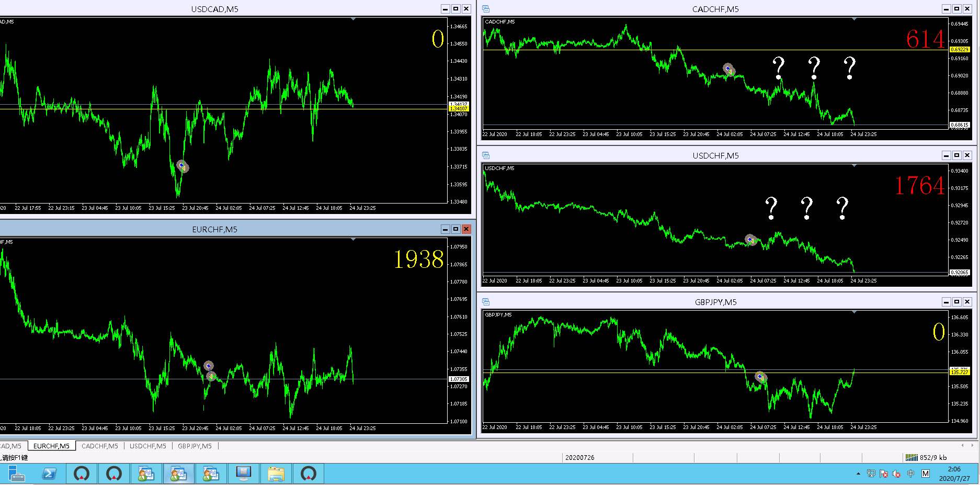The width and height of the screenshot is (980, 485).
Task: Click the 0.68615 current price label
Action: (x=960, y=125)
